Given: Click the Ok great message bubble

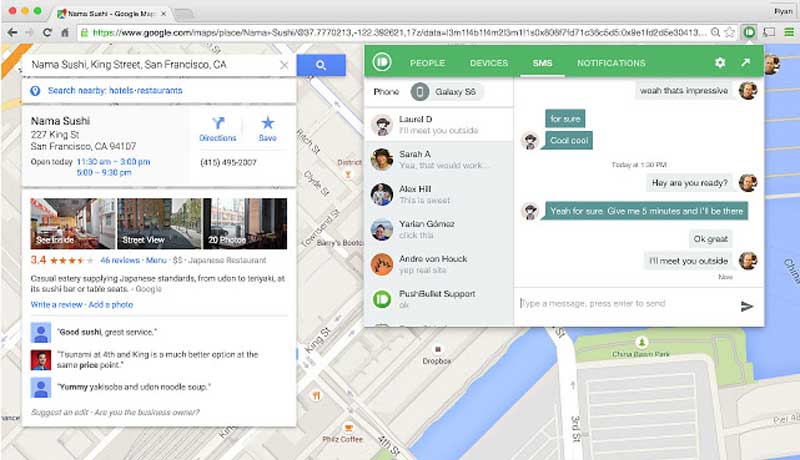Looking at the screenshot, I should pos(710,239).
